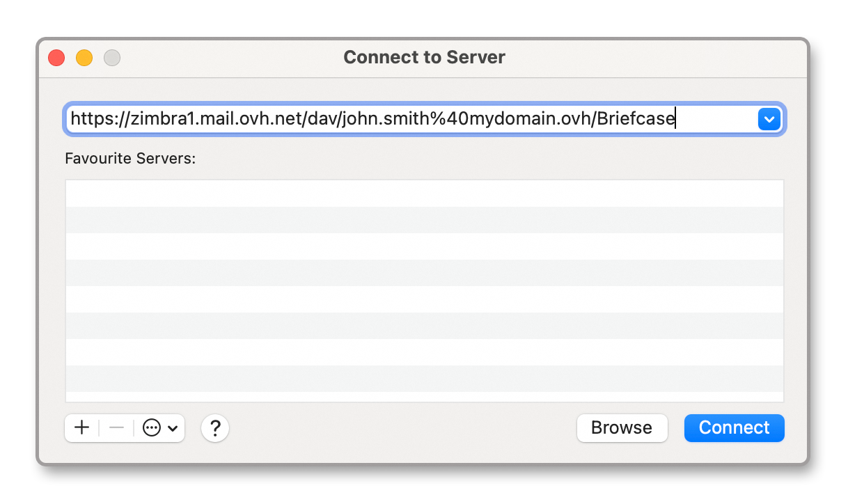Minimize window with the yellow button
Image resolution: width=848 pixels, height=504 pixels.
(84, 58)
